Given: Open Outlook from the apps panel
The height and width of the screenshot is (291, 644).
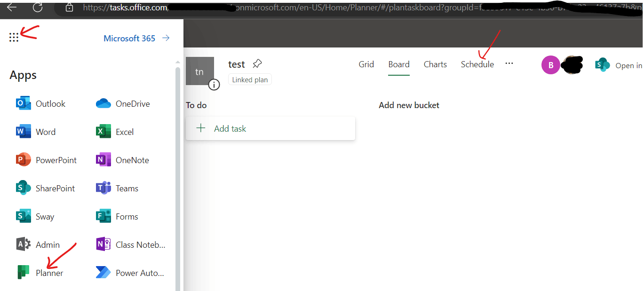Looking at the screenshot, I should point(46,103).
